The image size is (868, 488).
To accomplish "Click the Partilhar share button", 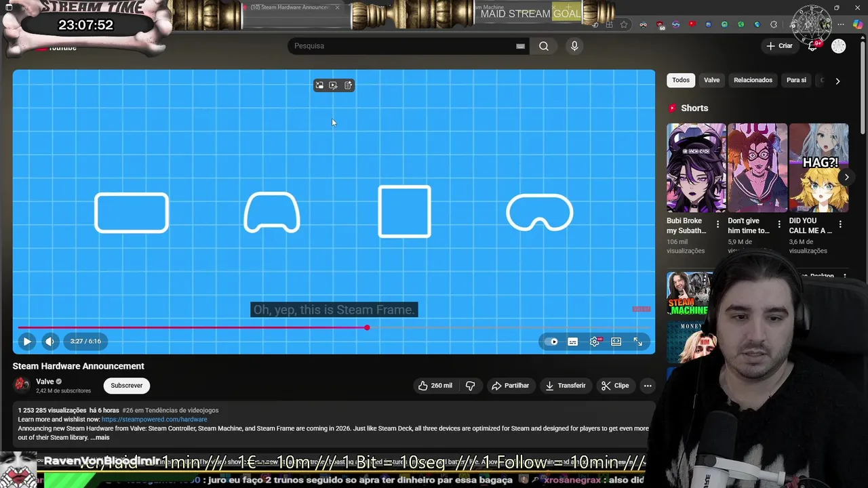I will pyautogui.click(x=510, y=386).
